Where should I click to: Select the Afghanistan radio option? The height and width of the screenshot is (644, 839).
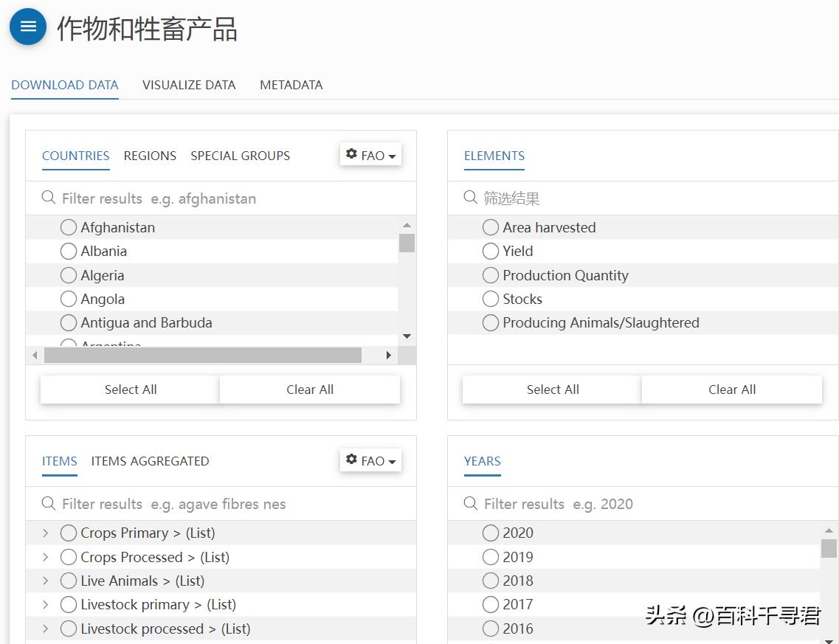[69, 227]
